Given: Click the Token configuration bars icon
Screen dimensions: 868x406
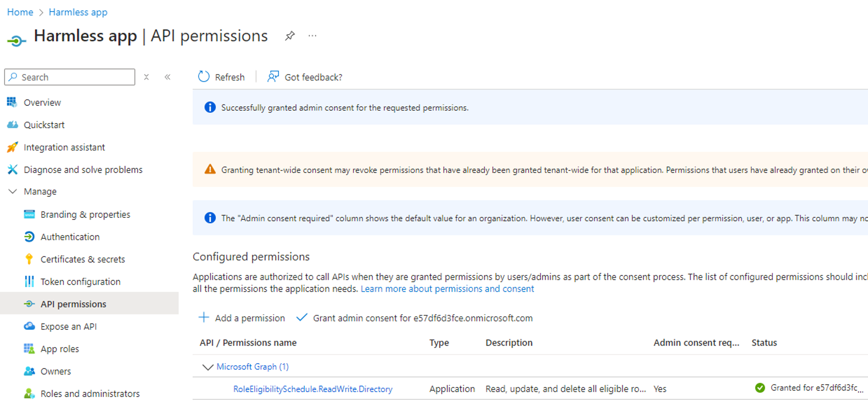Looking at the screenshot, I should pos(29,281).
